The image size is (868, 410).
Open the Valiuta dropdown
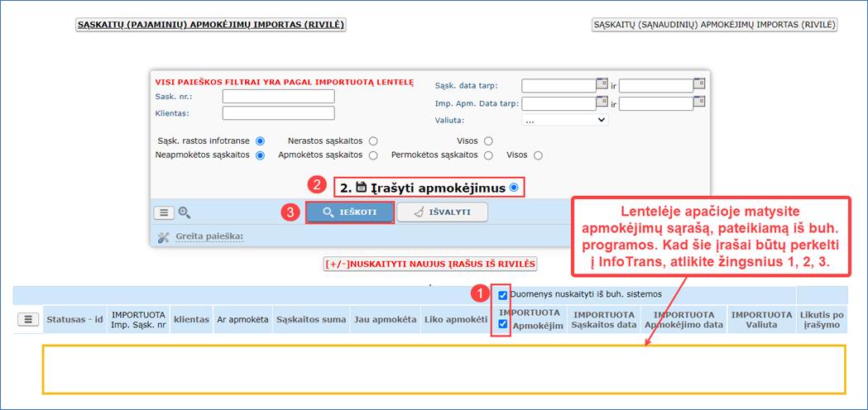[564, 120]
